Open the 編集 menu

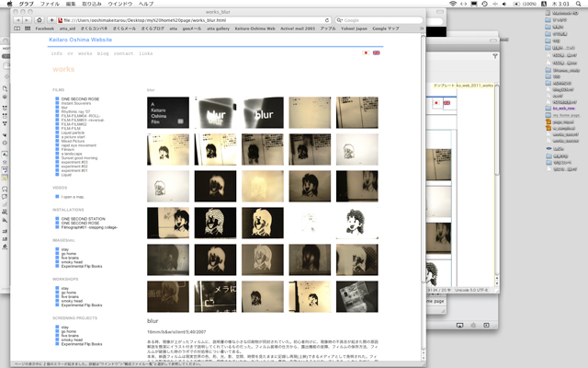[x=71, y=4]
